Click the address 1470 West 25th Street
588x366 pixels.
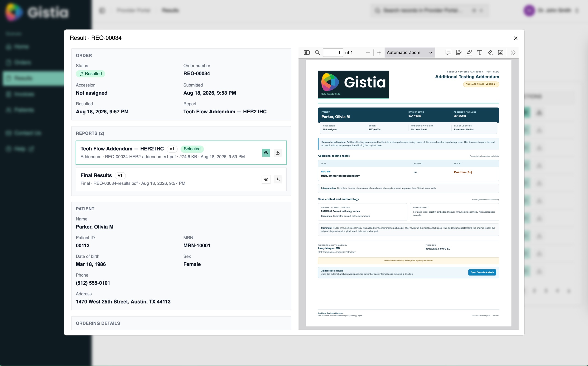pos(123,302)
